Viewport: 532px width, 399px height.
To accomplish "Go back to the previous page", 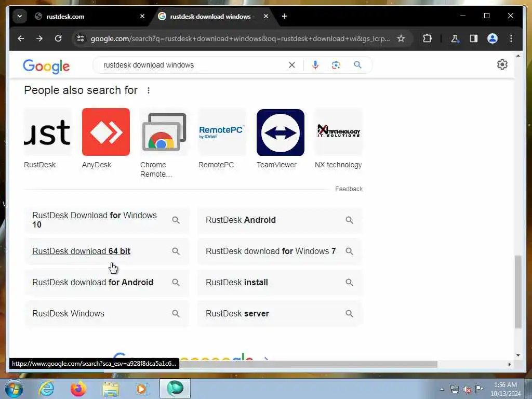I will click(x=21, y=38).
